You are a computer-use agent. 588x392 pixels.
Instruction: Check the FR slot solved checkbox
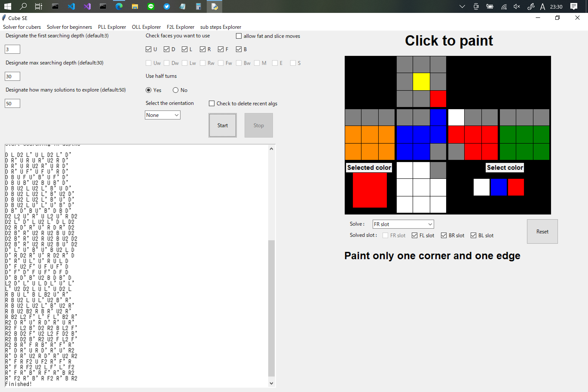[x=385, y=235]
